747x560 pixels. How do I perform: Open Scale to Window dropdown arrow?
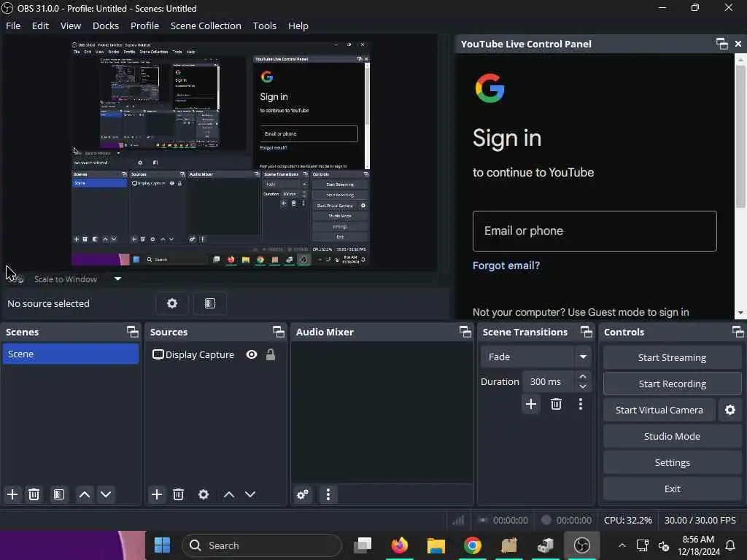click(x=117, y=279)
